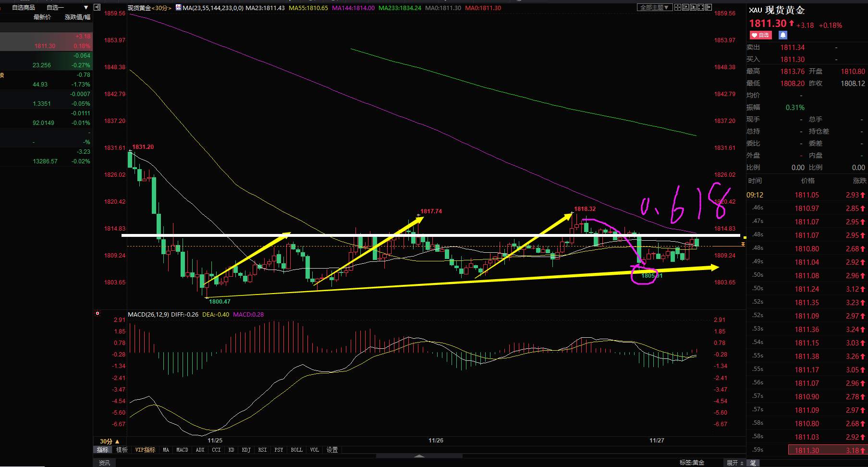Select the 1811.30 row in watchlist
This screenshot has height=467, width=868.
coord(46,46)
